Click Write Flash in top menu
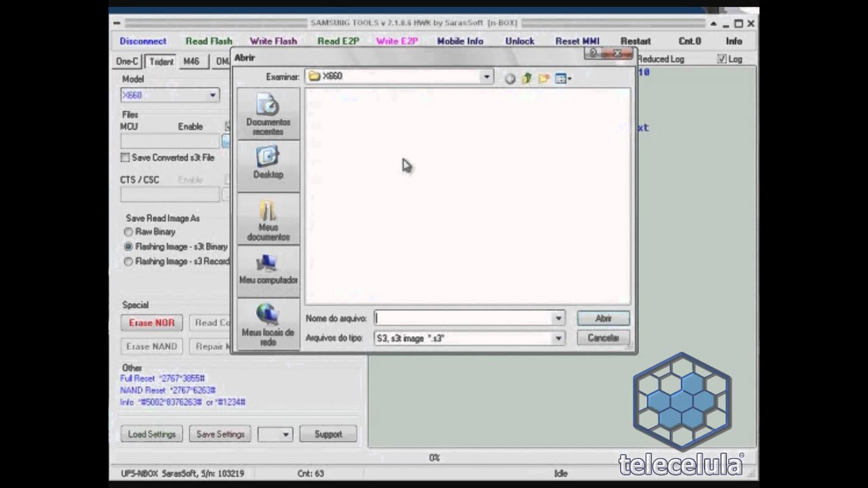Image resolution: width=868 pixels, height=488 pixels. click(x=273, y=41)
